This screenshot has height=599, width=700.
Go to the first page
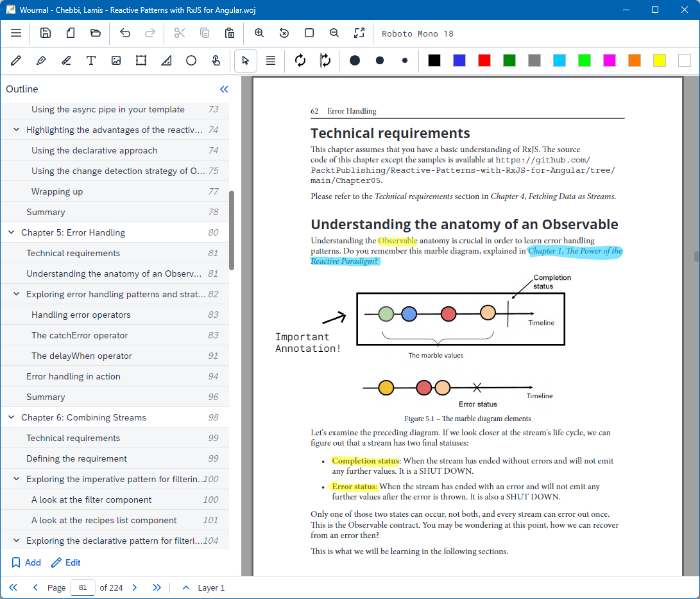[13, 587]
